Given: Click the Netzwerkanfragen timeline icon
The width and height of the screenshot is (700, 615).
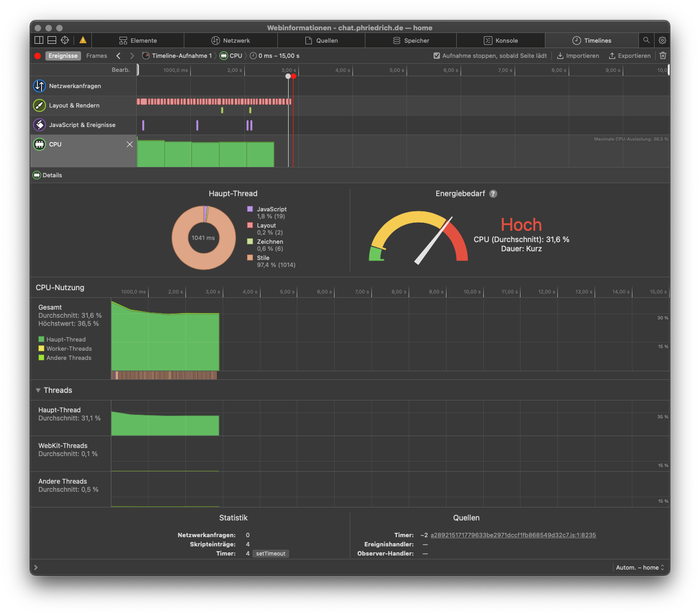Looking at the screenshot, I should (39, 86).
